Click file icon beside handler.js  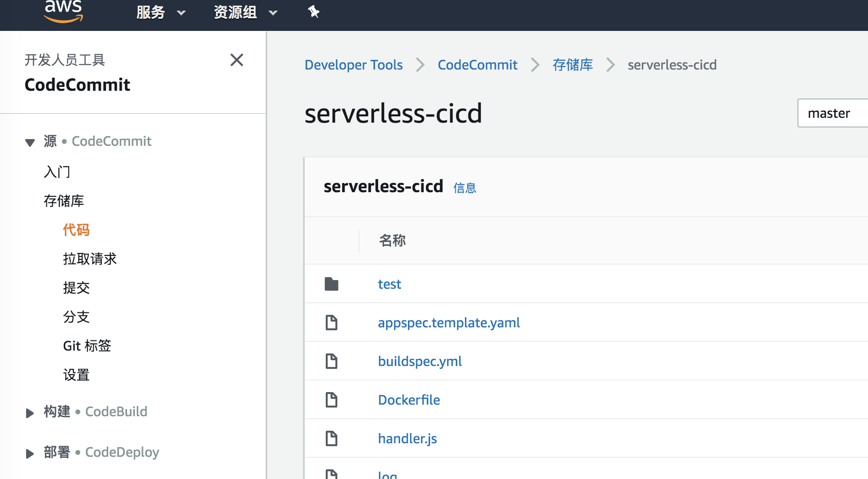coord(332,438)
